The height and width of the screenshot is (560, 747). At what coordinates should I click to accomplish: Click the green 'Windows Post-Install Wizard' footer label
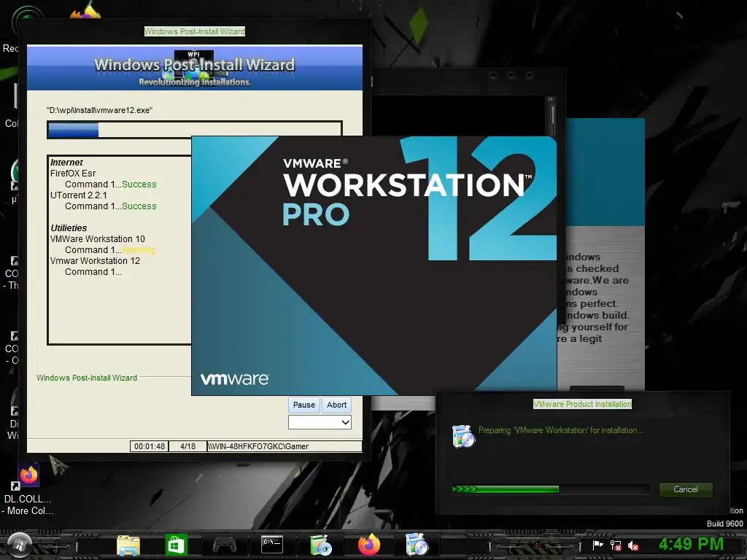point(87,378)
